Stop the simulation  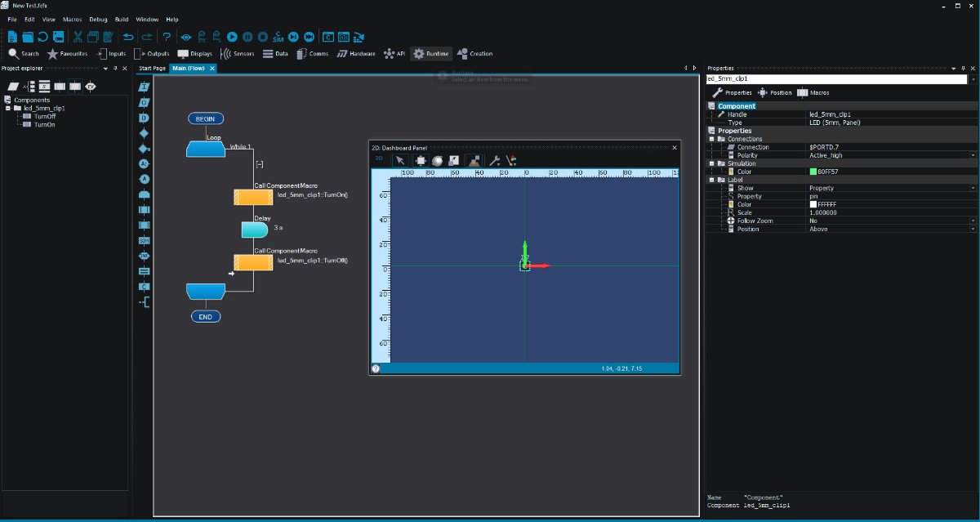(263, 37)
